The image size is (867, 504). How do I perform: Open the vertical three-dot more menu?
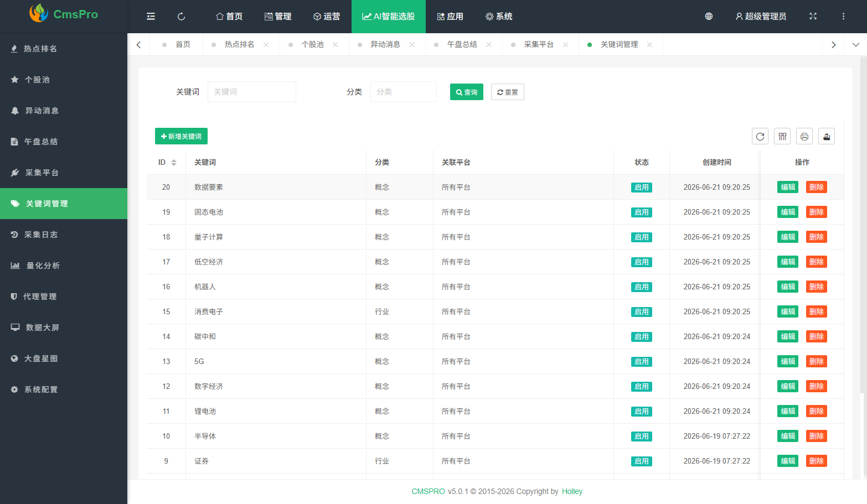(x=843, y=17)
